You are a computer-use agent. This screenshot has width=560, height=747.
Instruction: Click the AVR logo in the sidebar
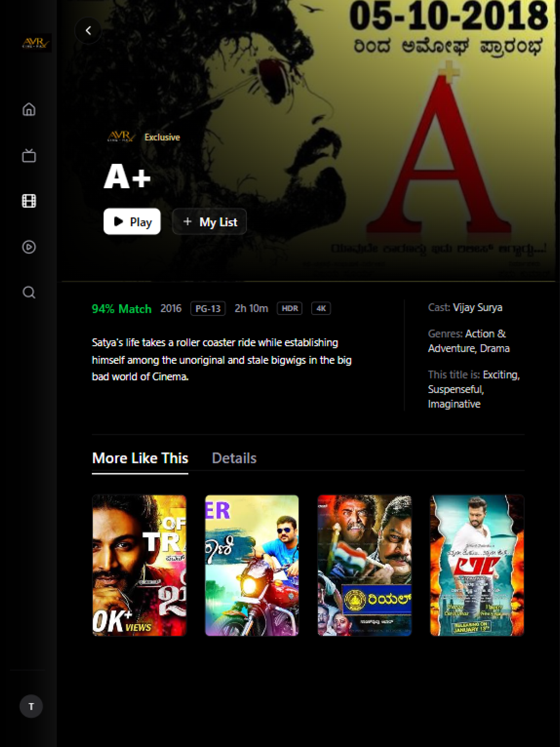[36, 43]
